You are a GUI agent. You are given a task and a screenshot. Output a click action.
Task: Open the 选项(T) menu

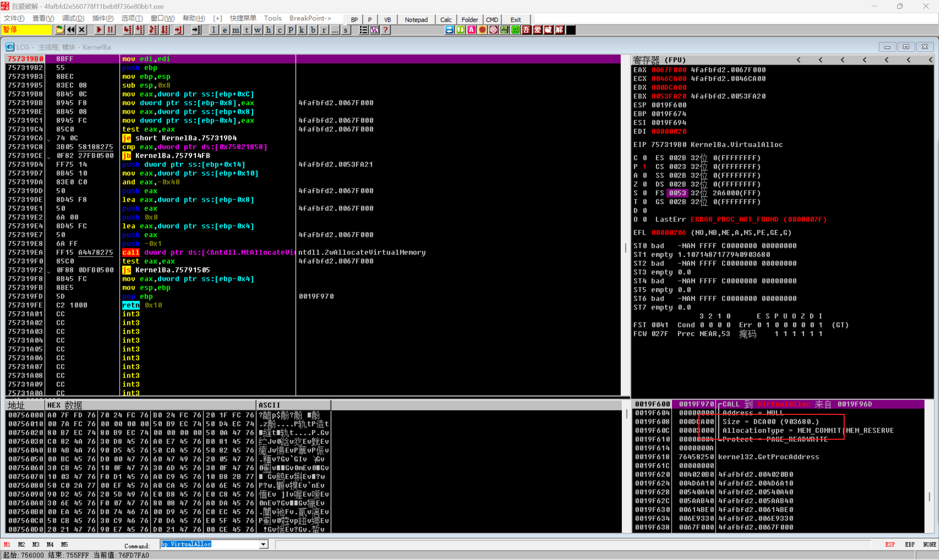tap(132, 18)
